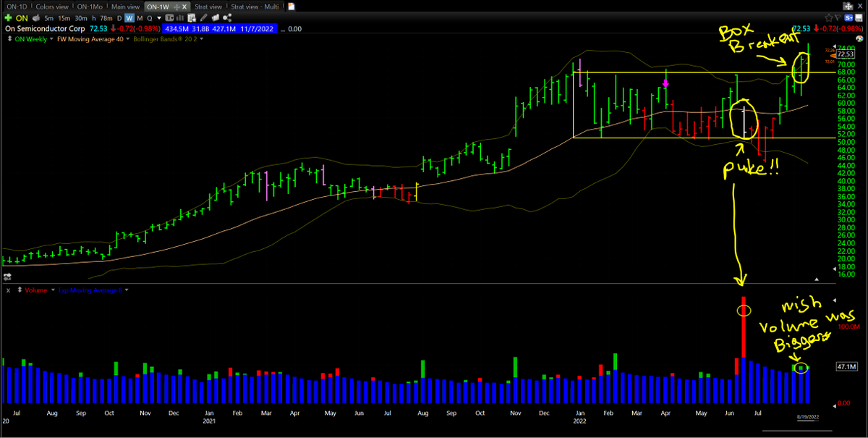The width and height of the screenshot is (868, 438).
Task: Select the pencil drawing tool icon
Action: (x=204, y=18)
